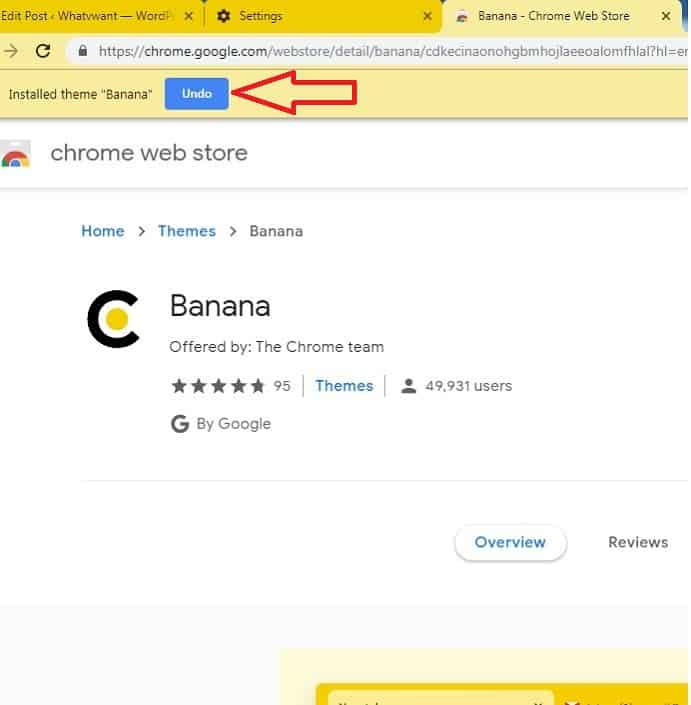Image resolution: width=691 pixels, height=705 pixels.
Task: Select the Overview tab
Action: pos(510,542)
